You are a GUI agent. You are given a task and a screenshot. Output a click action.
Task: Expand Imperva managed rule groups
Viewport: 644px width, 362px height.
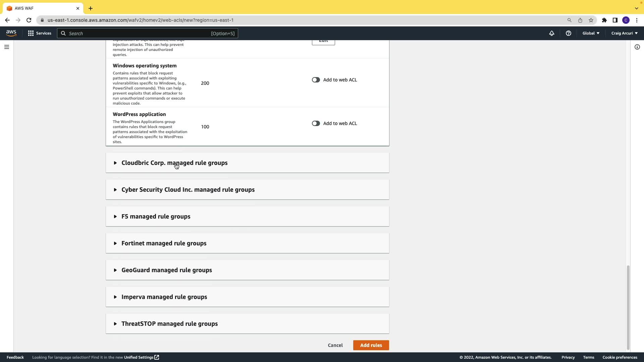click(164, 297)
